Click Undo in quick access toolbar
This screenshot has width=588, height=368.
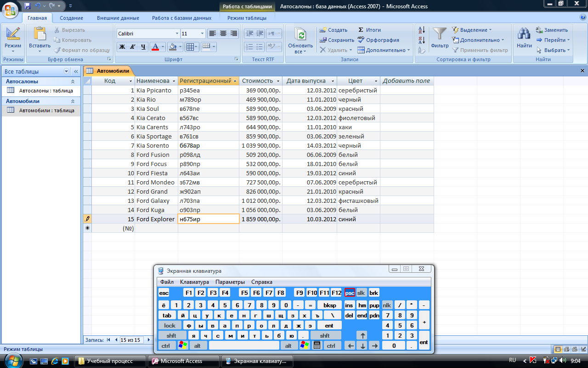click(x=37, y=6)
